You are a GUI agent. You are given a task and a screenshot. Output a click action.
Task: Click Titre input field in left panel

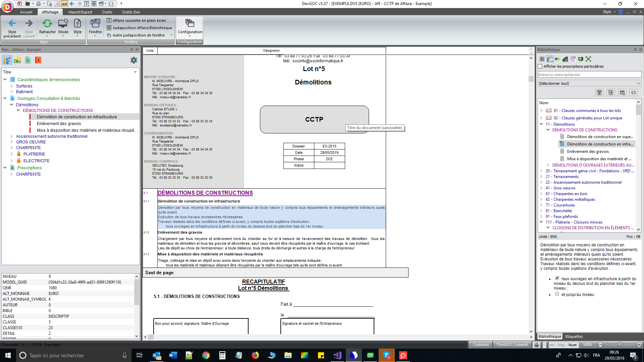point(69,72)
